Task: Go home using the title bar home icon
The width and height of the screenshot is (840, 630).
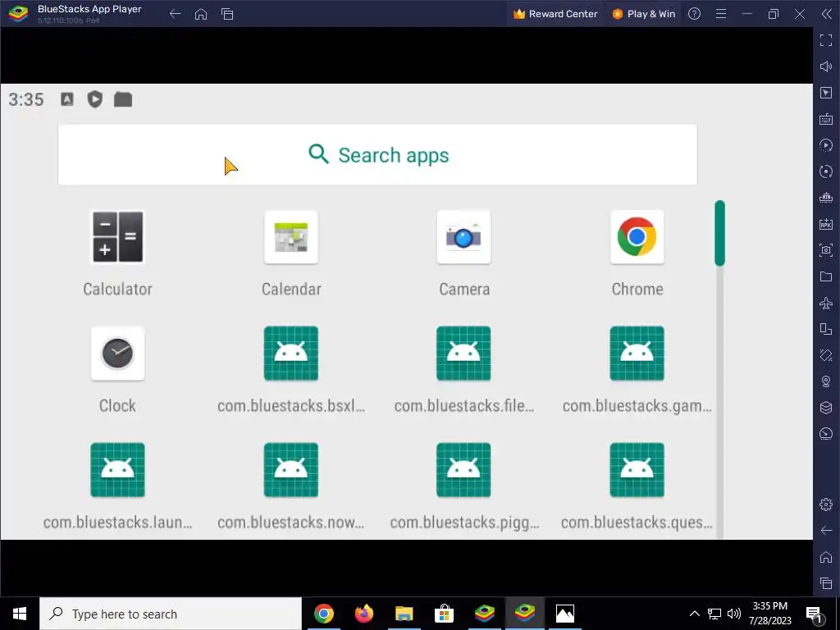Action: tap(201, 14)
